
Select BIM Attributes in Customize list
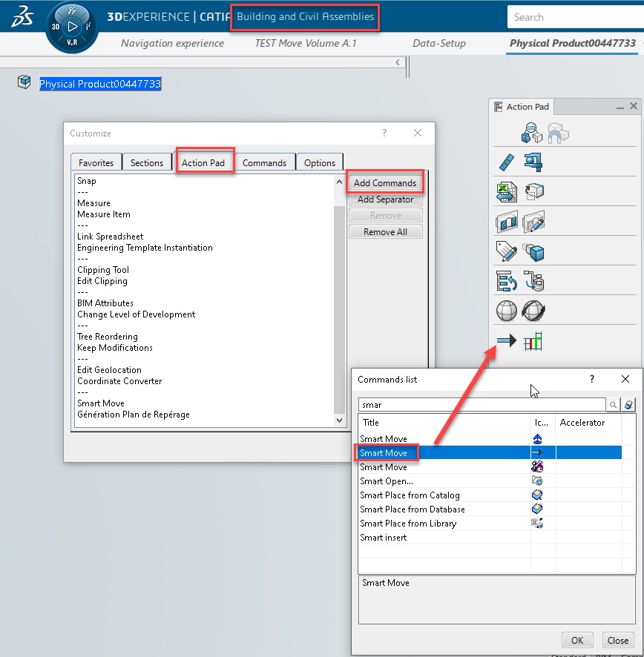point(105,303)
